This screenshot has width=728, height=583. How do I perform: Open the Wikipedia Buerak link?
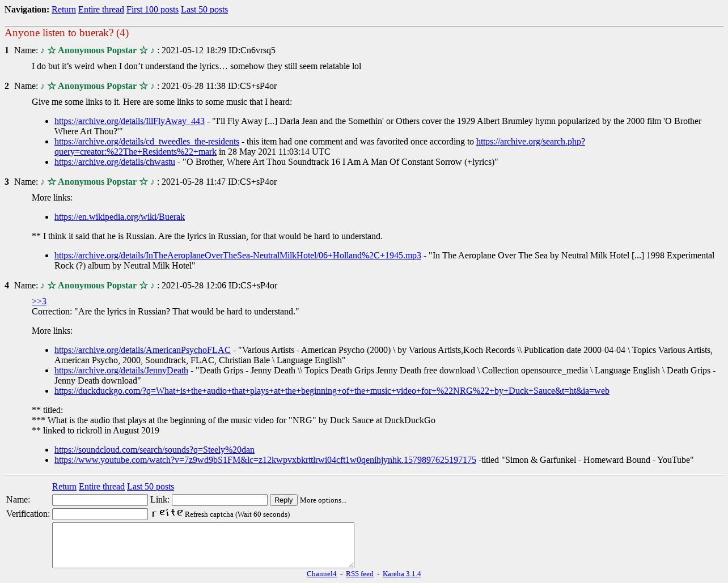click(120, 217)
